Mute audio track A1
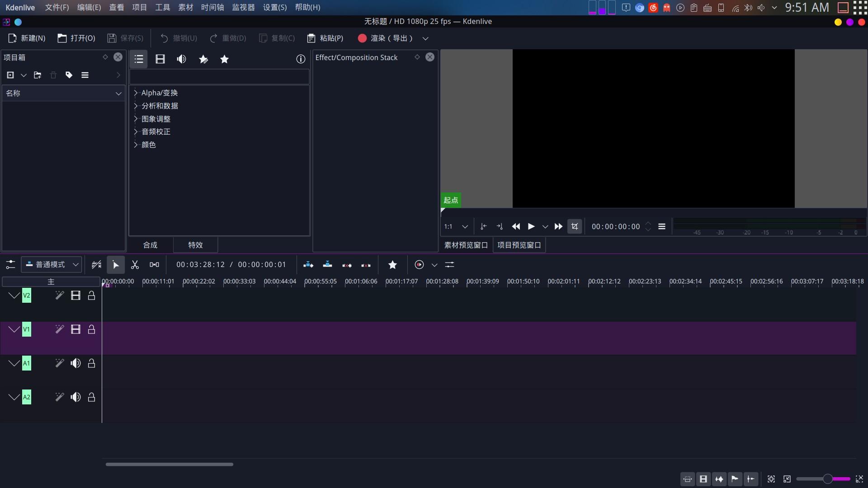 (75, 363)
